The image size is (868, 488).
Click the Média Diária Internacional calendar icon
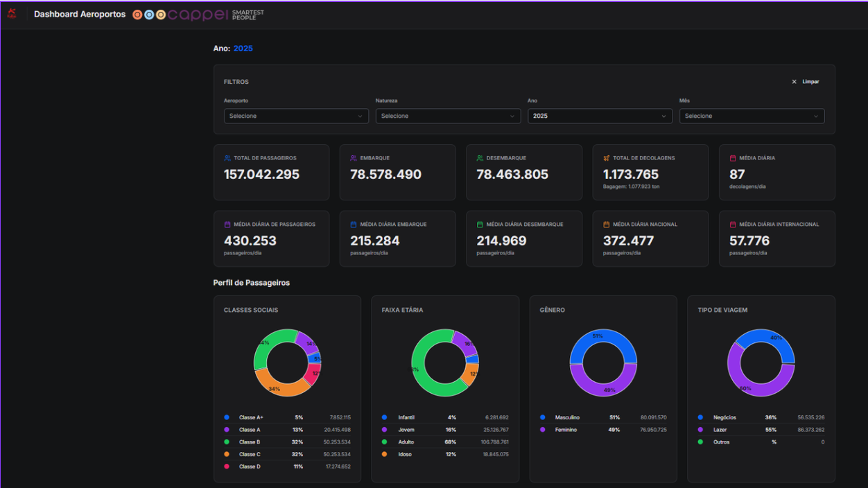733,225
